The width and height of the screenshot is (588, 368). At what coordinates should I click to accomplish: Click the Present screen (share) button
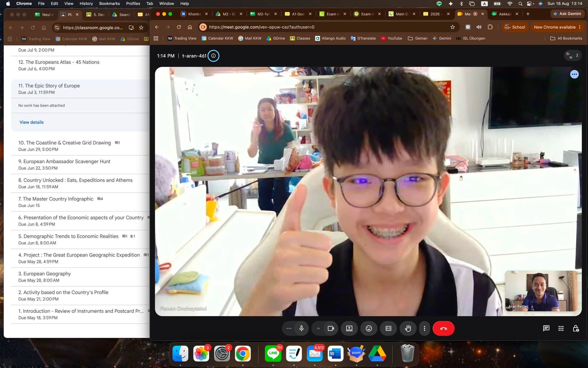[x=349, y=328]
